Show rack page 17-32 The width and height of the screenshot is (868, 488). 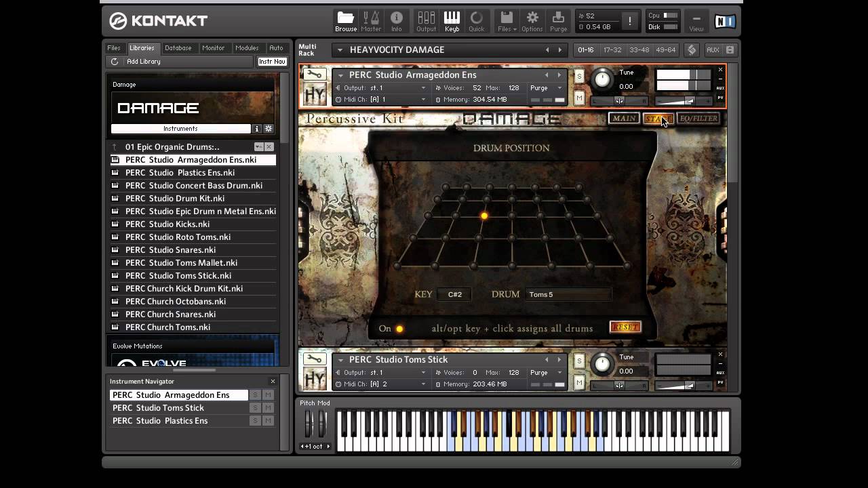(x=612, y=50)
